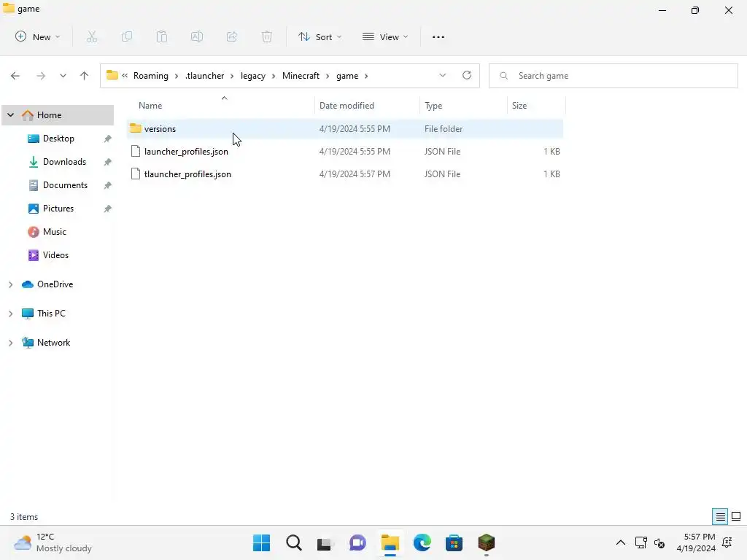This screenshot has width=747, height=560.
Task: Select launcher_profiles.json file
Action: [x=345, y=152]
